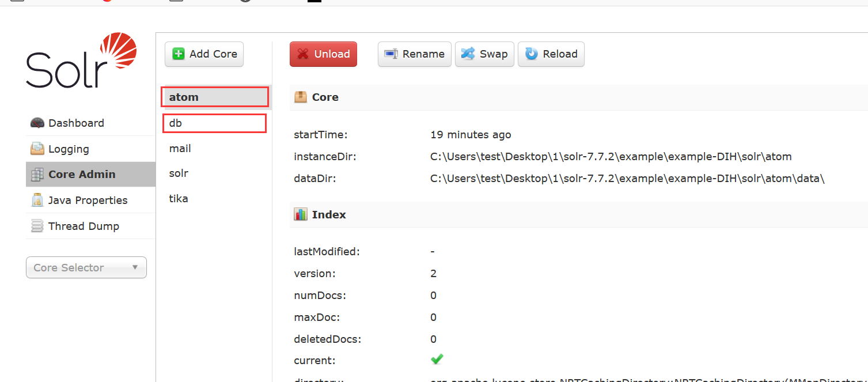Viewport: 868px width, 382px height.
Task: Click the Swap arrows icon
Action: click(468, 54)
